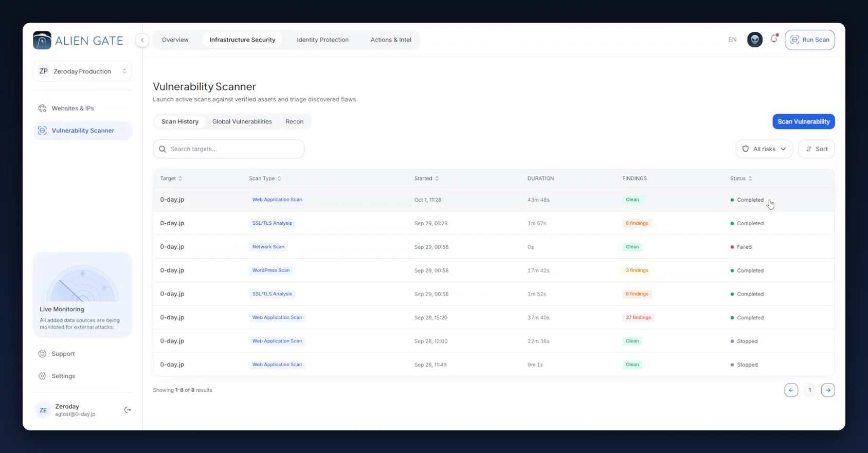The height and width of the screenshot is (453, 868).
Task: Click the alien user avatar icon
Action: pos(754,40)
